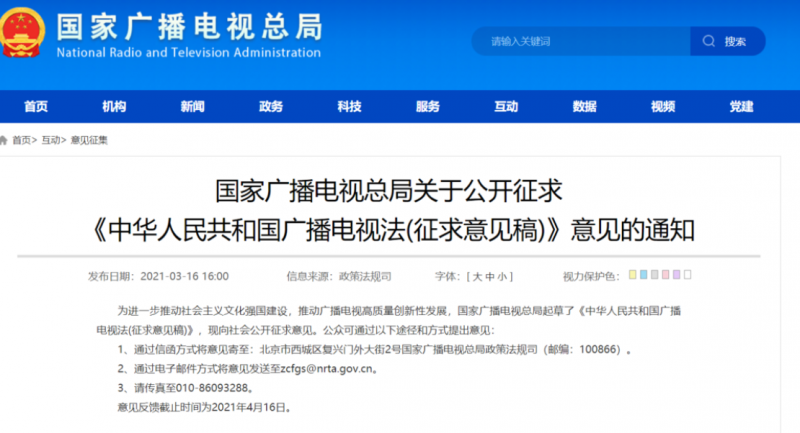
Task: Click the home icon in breadcrumb
Action: point(5,140)
